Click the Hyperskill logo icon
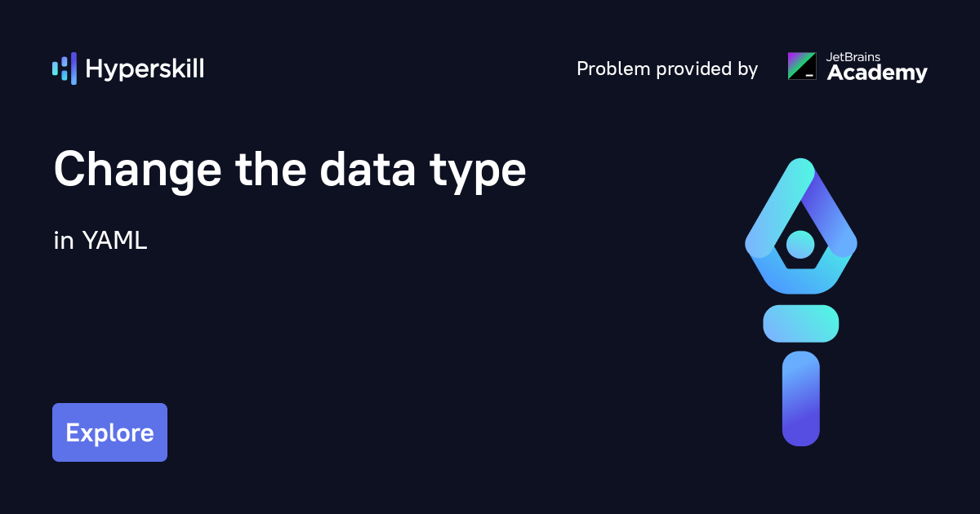Image resolution: width=980 pixels, height=514 pixels. click(65, 69)
